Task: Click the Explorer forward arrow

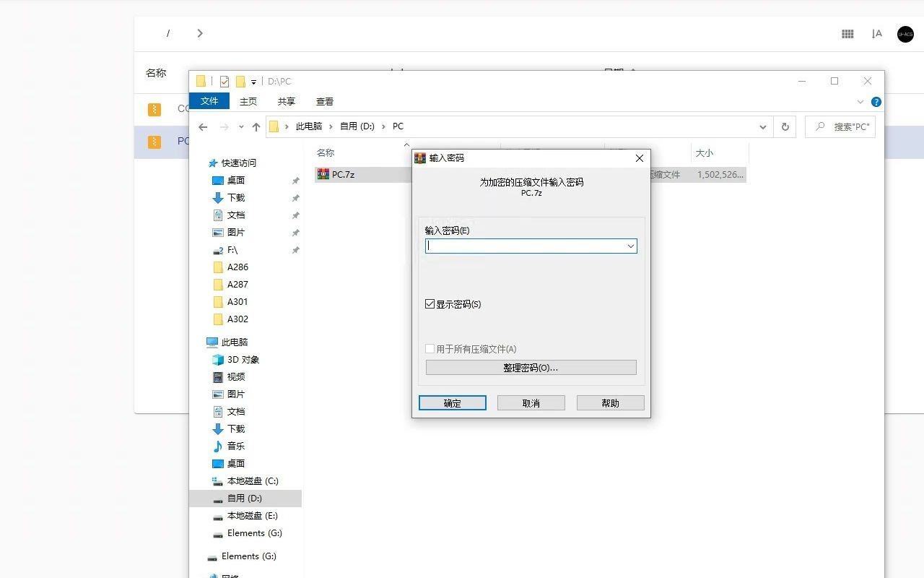Action: 224,127
